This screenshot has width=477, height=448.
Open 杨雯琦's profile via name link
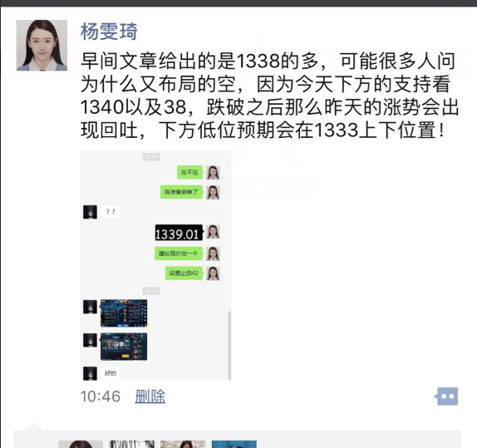[109, 32]
